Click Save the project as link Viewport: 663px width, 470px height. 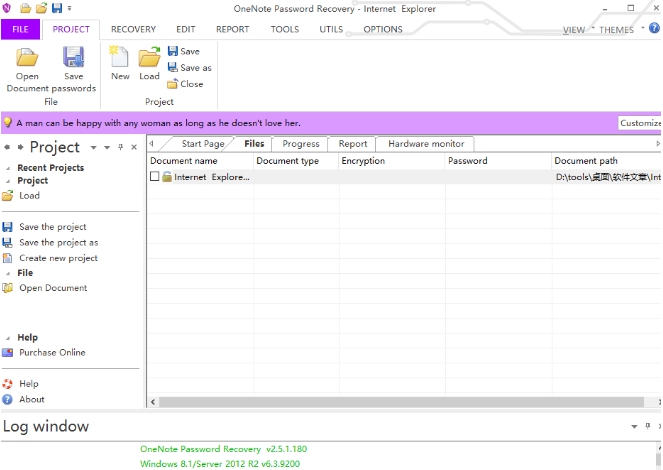(x=58, y=243)
